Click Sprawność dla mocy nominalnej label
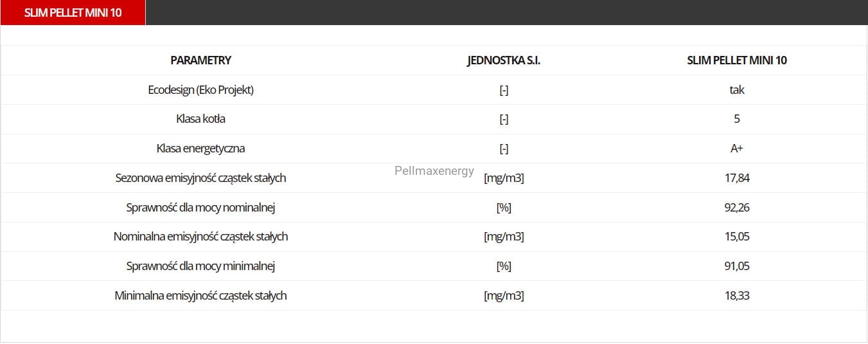 click(200, 208)
